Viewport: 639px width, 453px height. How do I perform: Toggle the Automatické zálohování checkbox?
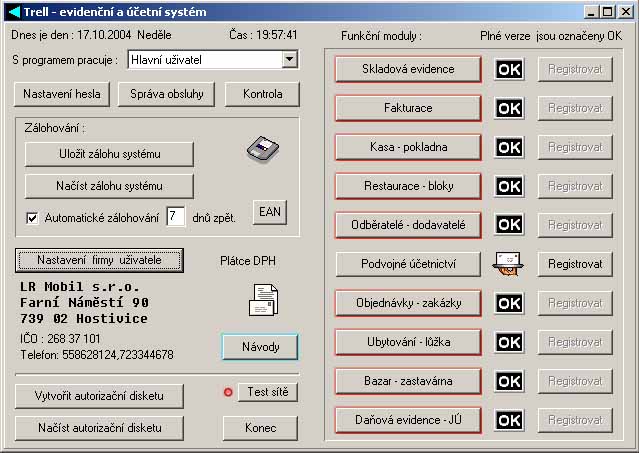coord(32,218)
